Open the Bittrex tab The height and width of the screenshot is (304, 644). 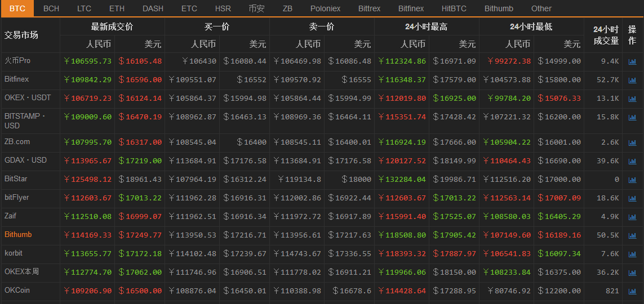pyautogui.click(x=369, y=8)
